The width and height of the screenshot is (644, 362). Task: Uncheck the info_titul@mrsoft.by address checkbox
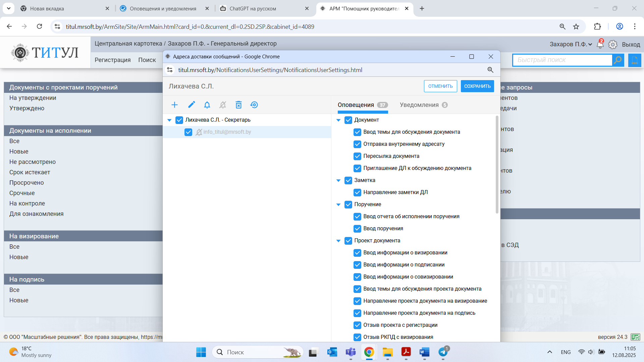click(x=188, y=132)
